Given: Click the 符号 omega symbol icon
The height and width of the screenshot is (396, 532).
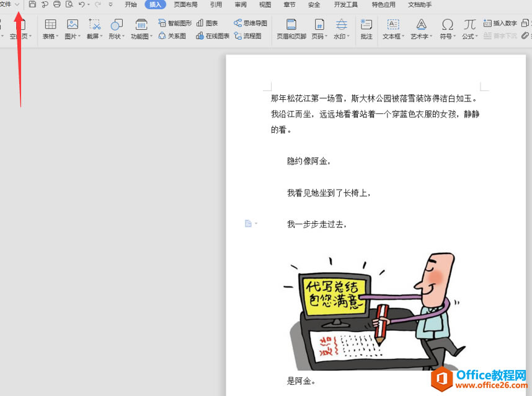Looking at the screenshot, I should tap(448, 24).
